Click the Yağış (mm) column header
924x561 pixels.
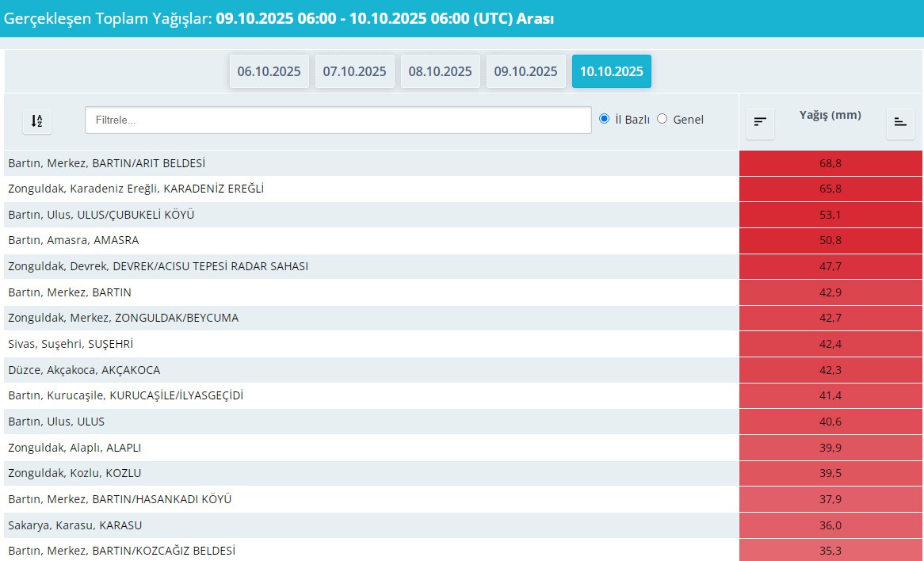pos(830,116)
